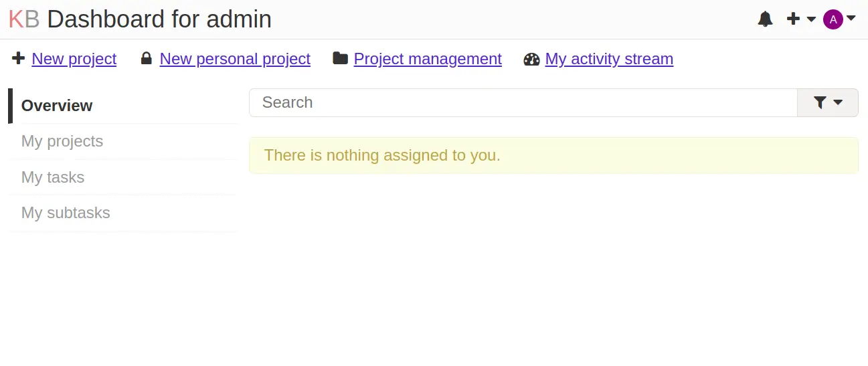Click the lock icon for personal project

tap(146, 58)
